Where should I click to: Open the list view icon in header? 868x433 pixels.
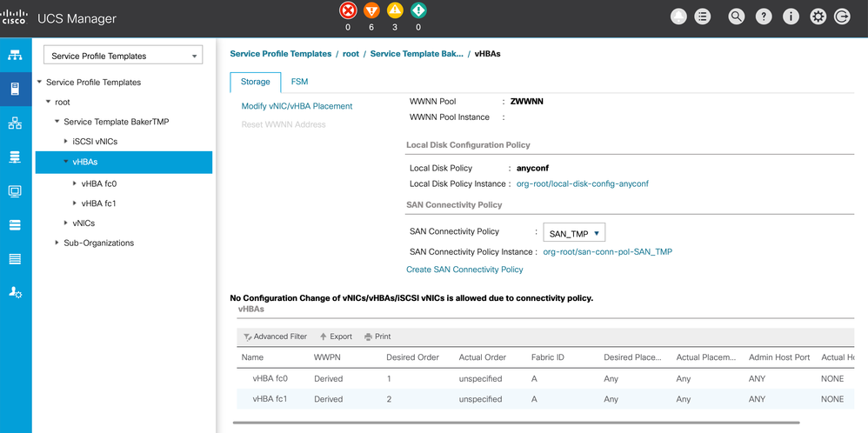click(x=703, y=17)
